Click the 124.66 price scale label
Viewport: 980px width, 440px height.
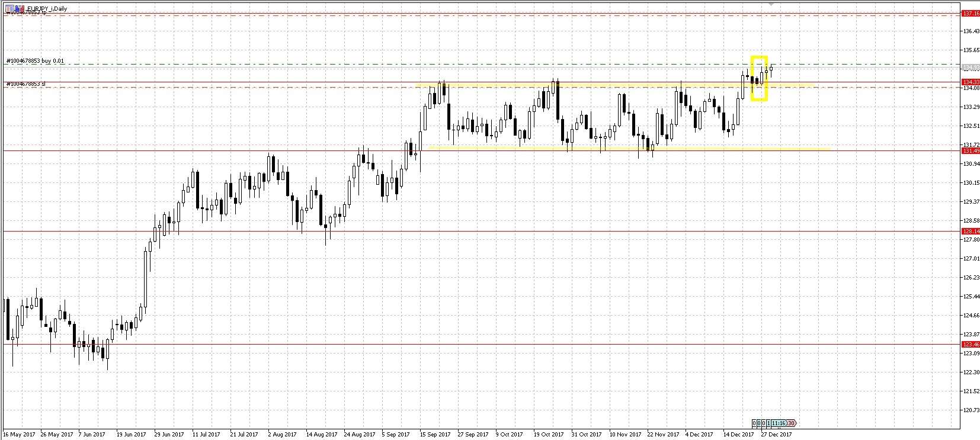coord(971,316)
